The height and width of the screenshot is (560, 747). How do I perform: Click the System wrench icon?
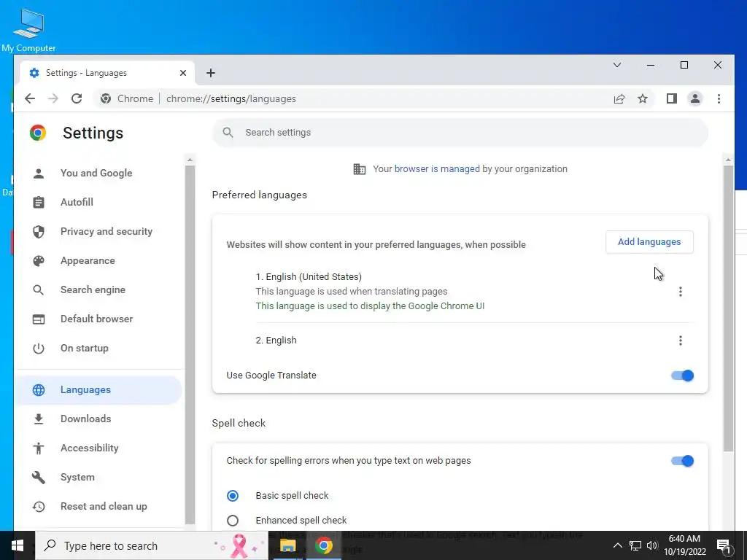pyautogui.click(x=39, y=477)
